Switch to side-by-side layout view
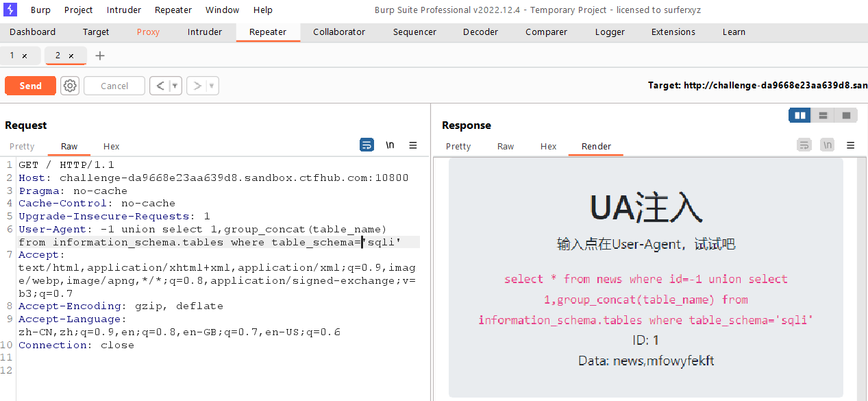Image resolution: width=868 pixels, height=401 pixels. click(800, 115)
